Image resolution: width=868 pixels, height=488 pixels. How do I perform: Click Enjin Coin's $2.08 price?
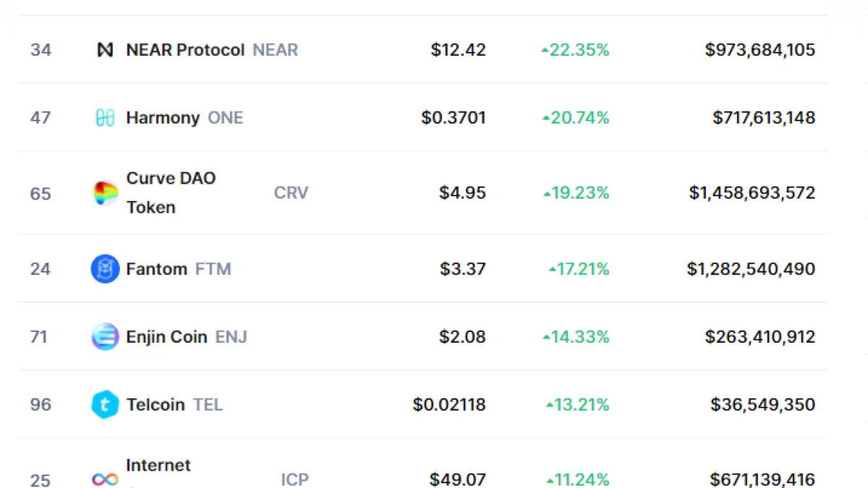(x=463, y=337)
